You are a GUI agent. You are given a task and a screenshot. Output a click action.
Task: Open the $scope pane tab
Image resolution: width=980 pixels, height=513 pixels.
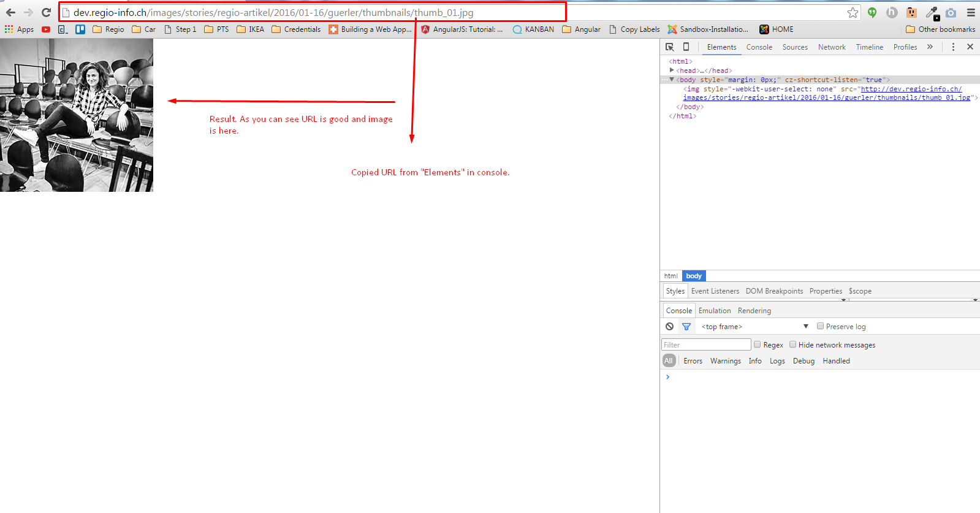click(860, 291)
